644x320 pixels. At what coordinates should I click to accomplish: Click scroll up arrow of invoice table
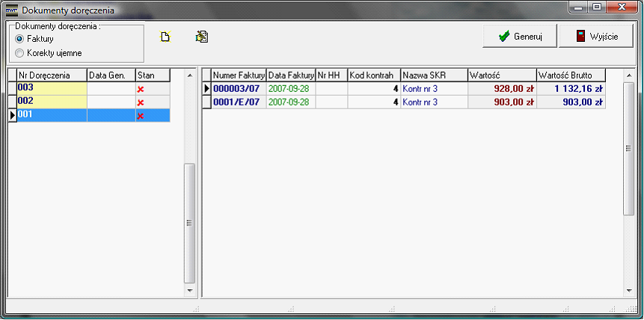[x=629, y=75]
